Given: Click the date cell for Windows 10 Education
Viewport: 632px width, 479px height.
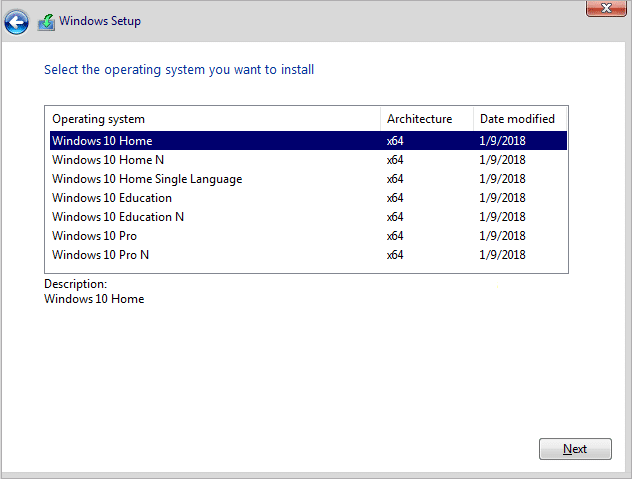Looking at the screenshot, I should pos(502,198).
